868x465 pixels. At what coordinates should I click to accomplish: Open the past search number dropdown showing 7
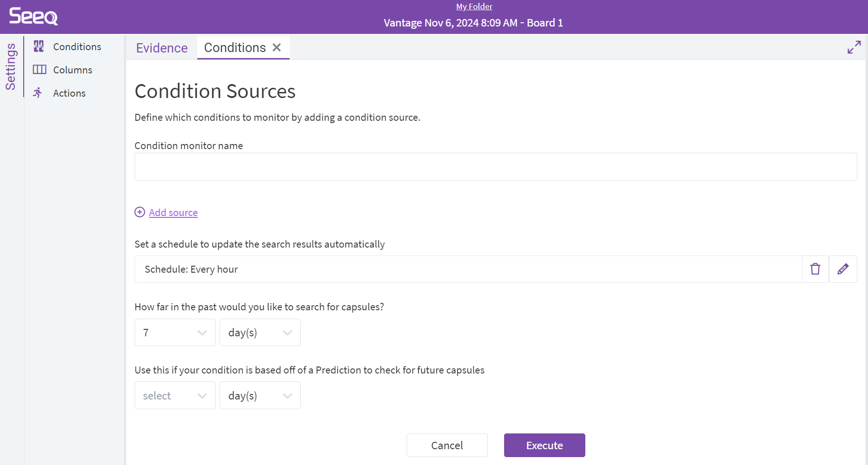pyautogui.click(x=175, y=333)
